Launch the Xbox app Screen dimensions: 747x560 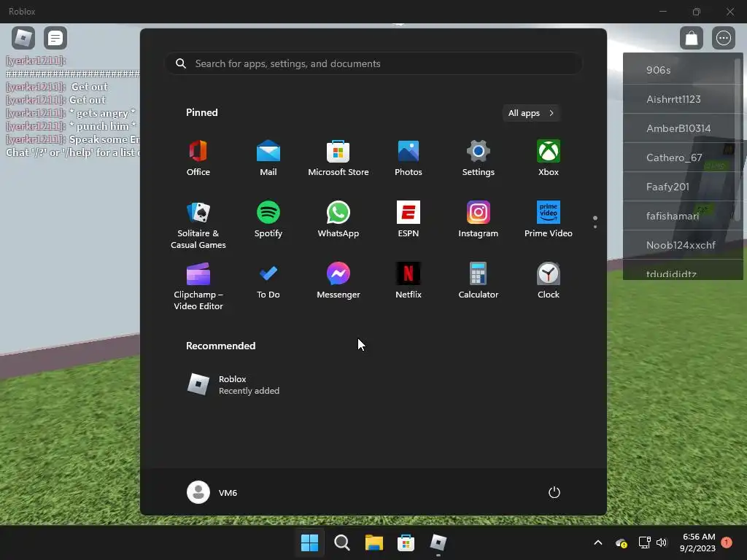(x=549, y=158)
